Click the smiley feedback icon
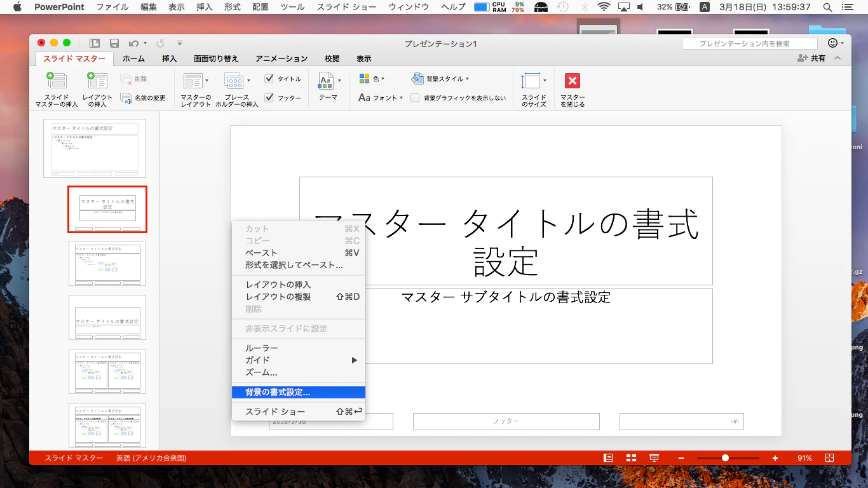Image resolution: width=868 pixels, height=488 pixels. tap(833, 43)
